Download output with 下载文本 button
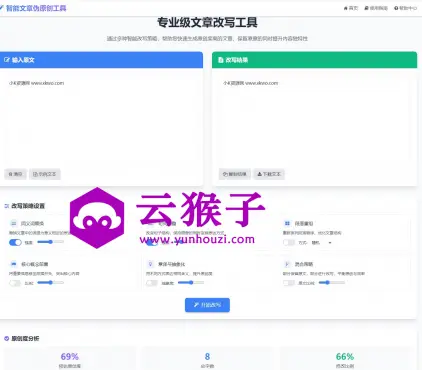 click(269, 174)
